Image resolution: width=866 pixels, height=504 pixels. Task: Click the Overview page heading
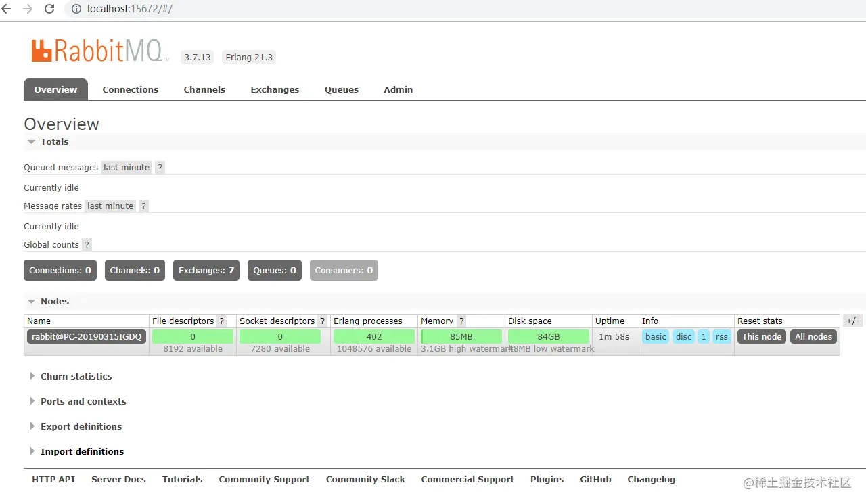coord(62,124)
